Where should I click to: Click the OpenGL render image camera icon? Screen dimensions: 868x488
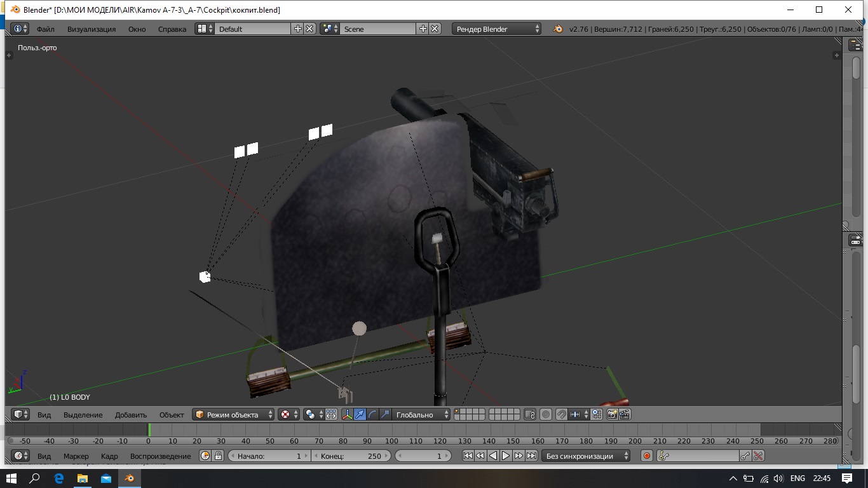tap(612, 414)
